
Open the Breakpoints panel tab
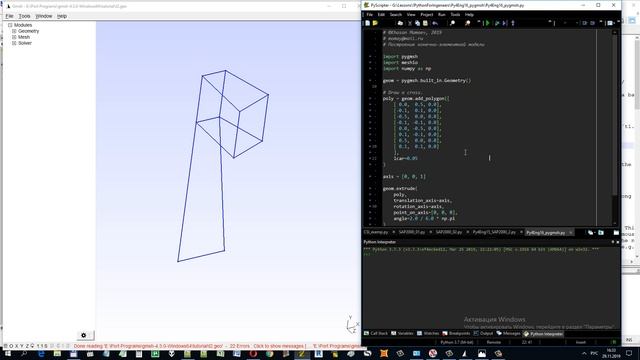(456, 333)
